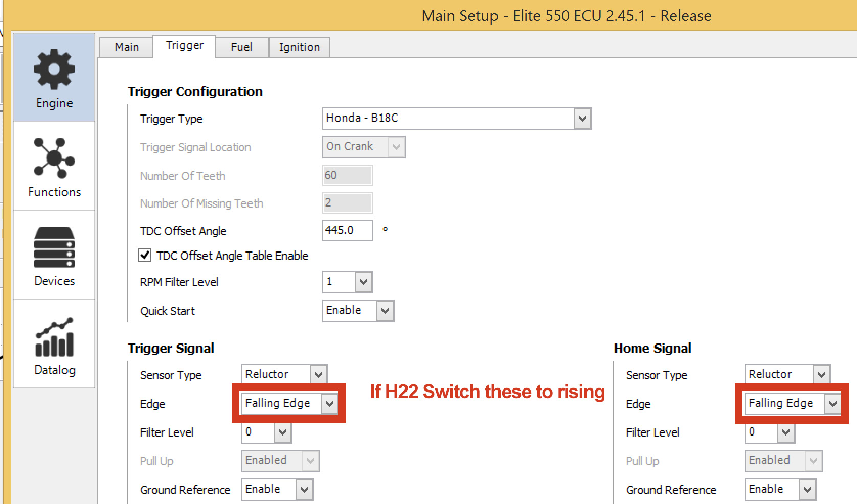This screenshot has height=504, width=857.
Task: Click the Number Of Missing Teeth field
Action: 347,203
